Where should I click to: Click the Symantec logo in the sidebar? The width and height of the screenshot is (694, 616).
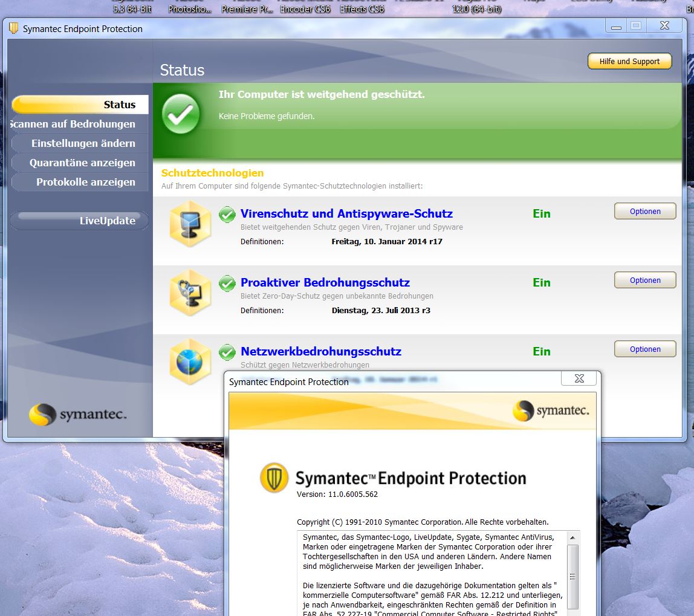(x=78, y=414)
